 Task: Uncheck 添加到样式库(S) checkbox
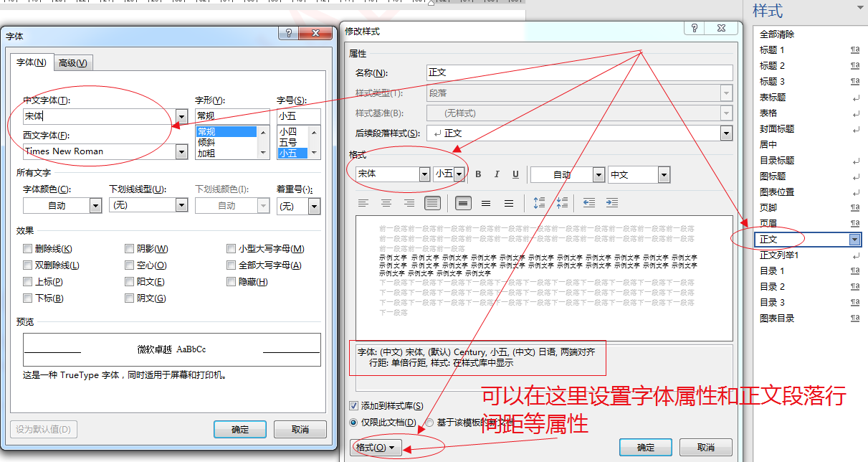click(353, 406)
